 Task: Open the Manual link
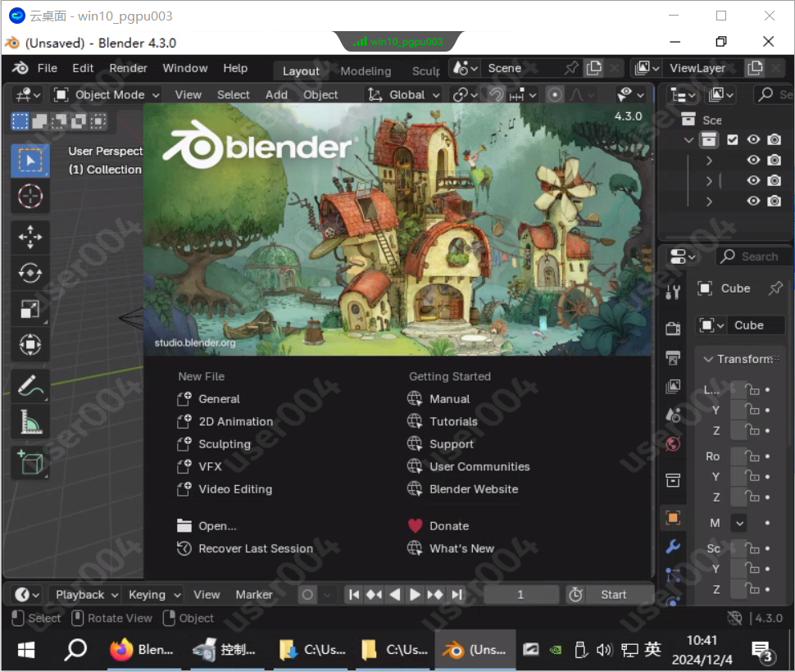(449, 399)
